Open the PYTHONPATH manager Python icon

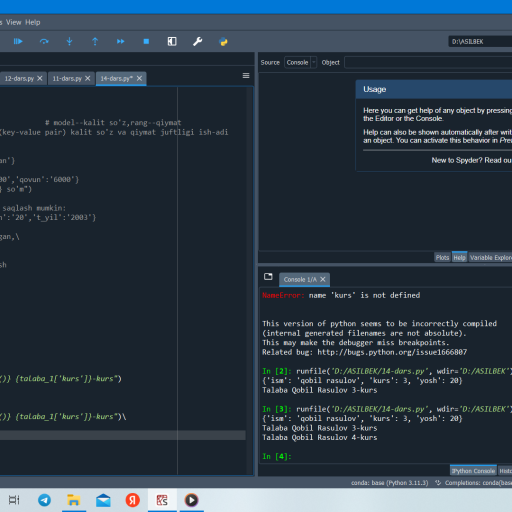coord(223,41)
